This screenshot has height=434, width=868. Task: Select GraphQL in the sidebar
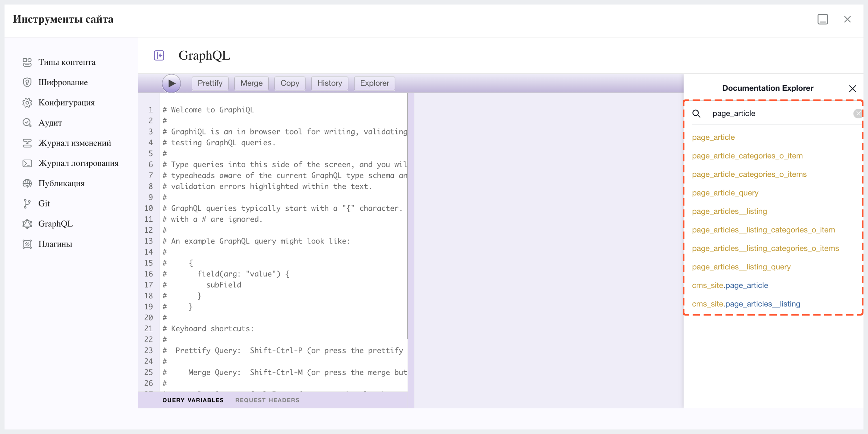tap(55, 224)
